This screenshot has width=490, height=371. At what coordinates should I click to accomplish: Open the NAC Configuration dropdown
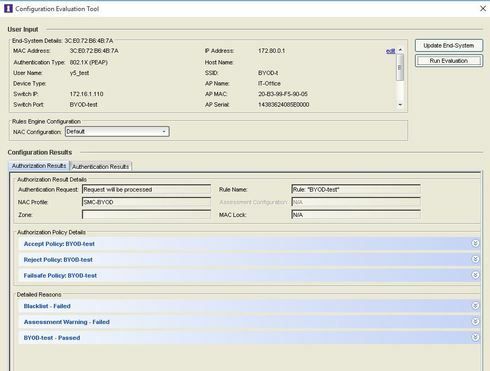(117, 131)
